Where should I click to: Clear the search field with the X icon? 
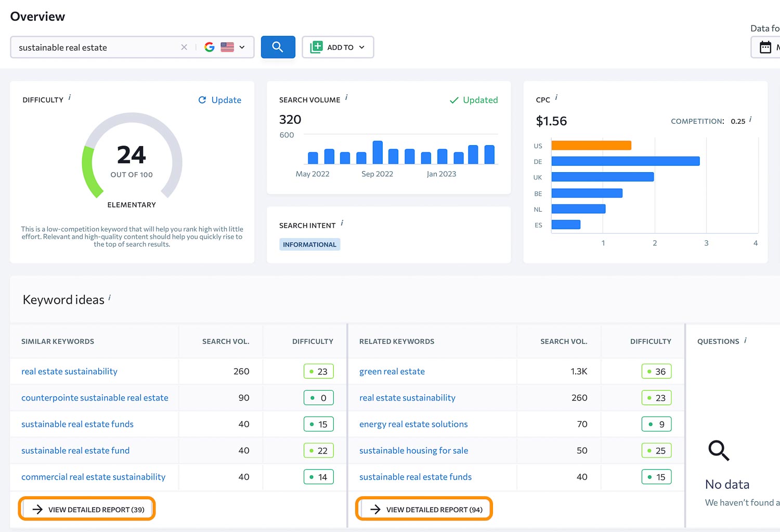[184, 47]
